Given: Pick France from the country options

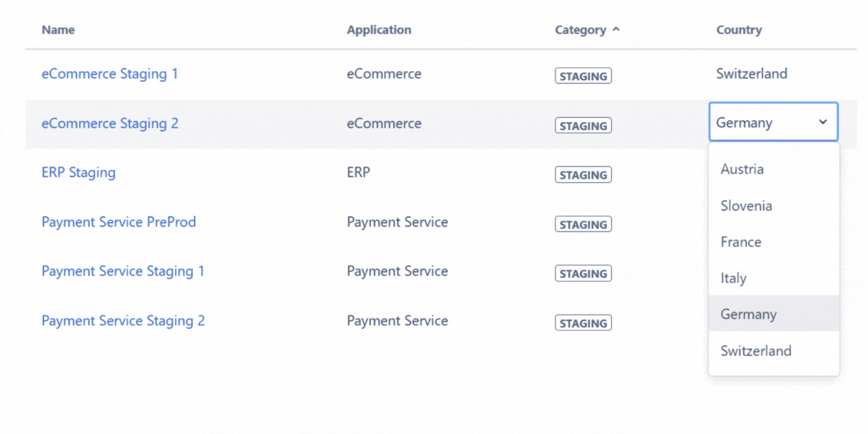Looking at the screenshot, I should (x=741, y=242).
